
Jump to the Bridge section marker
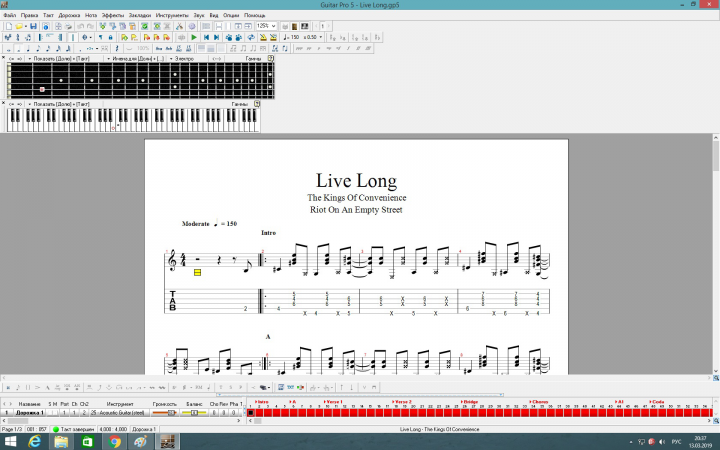click(x=470, y=402)
